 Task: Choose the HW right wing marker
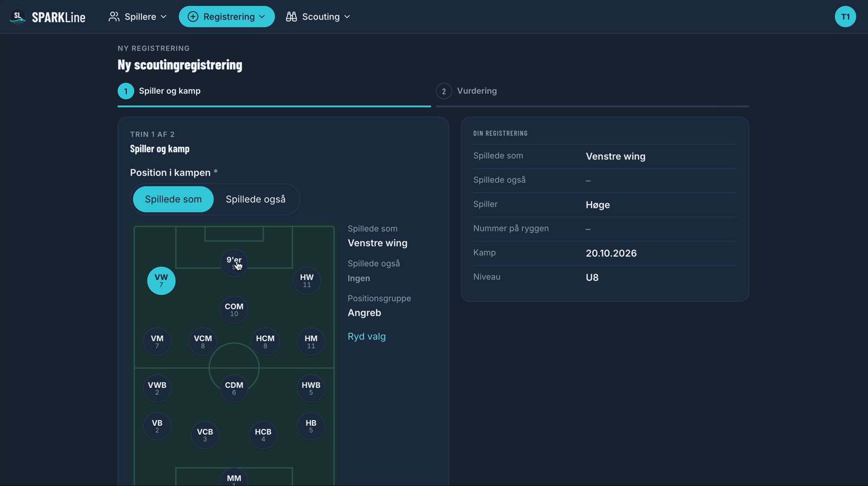[x=307, y=280]
